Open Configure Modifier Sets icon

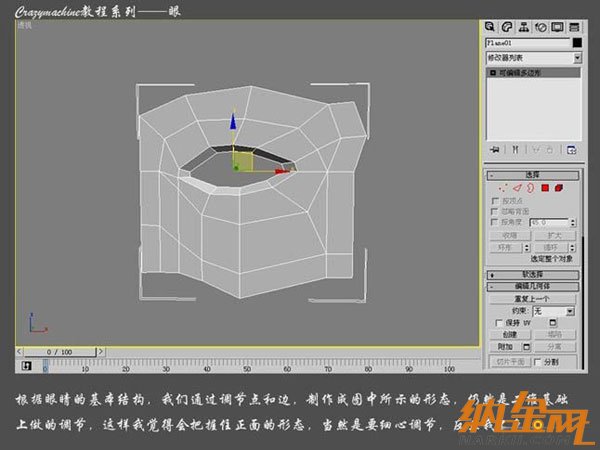(571, 150)
